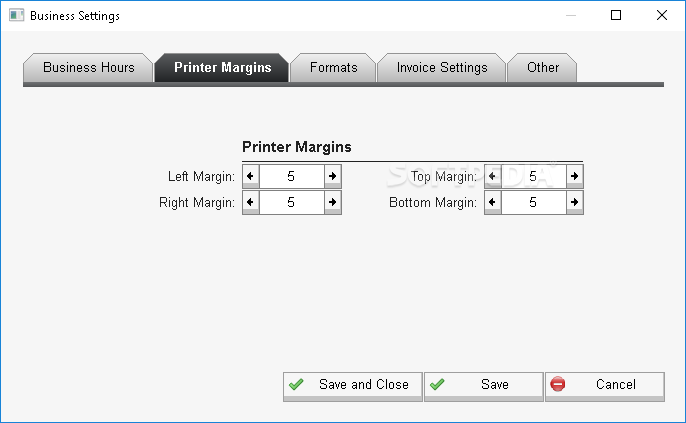Decrease Left Margin with left arrow

coord(251,176)
